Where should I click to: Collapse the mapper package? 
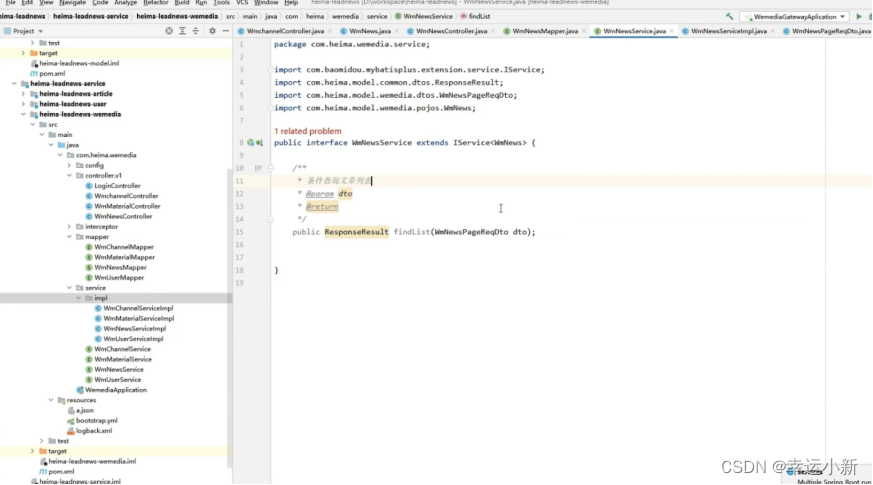pyautogui.click(x=69, y=237)
